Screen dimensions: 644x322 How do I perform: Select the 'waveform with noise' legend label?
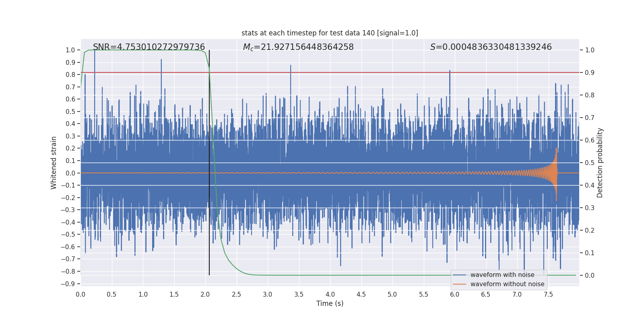point(502,275)
